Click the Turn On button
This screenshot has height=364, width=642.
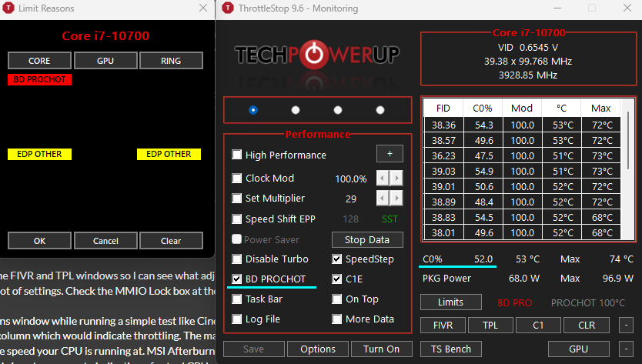coord(382,349)
